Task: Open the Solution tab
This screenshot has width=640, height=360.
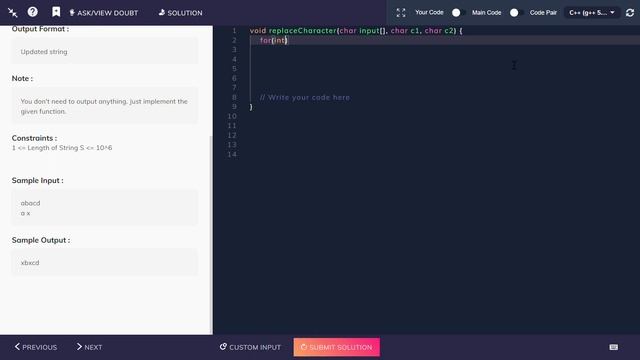Action: [x=180, y=13]
